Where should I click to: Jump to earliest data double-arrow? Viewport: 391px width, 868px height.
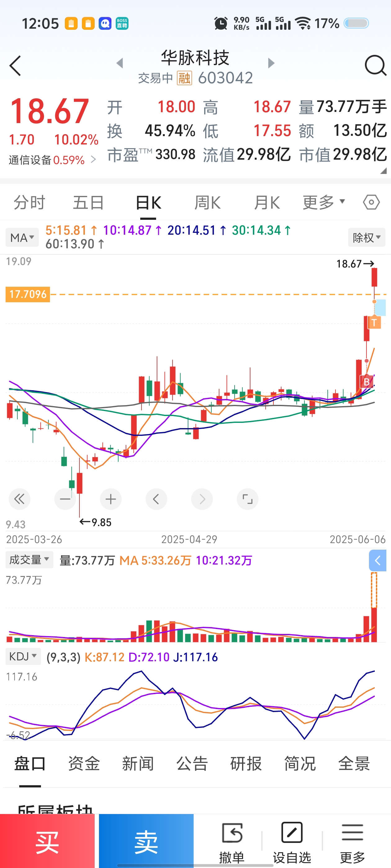click(x=20, y=499)
